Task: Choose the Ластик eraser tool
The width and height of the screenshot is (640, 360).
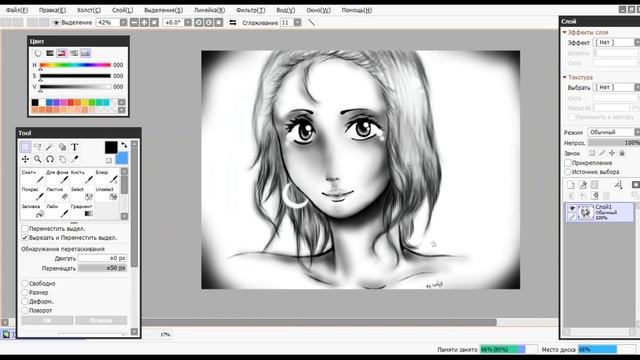Action: pos(57,194)
